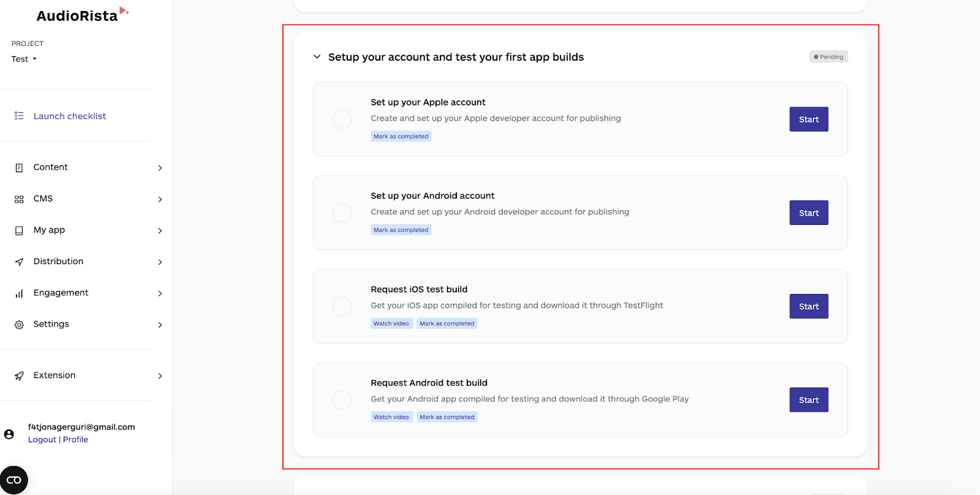Open the Profile link
The width and height of the screenshot is (980, 495).
click(75, 439)
